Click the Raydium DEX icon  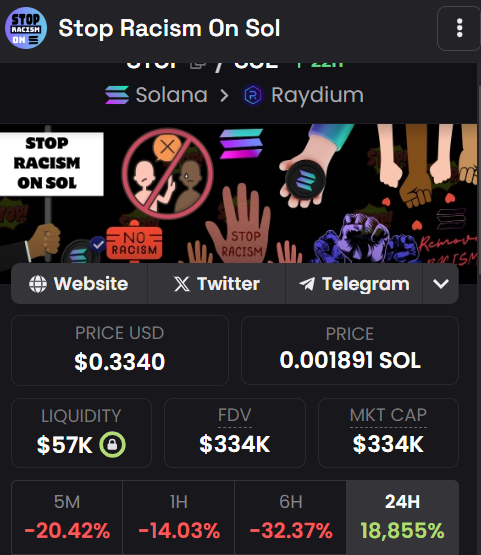253,95
